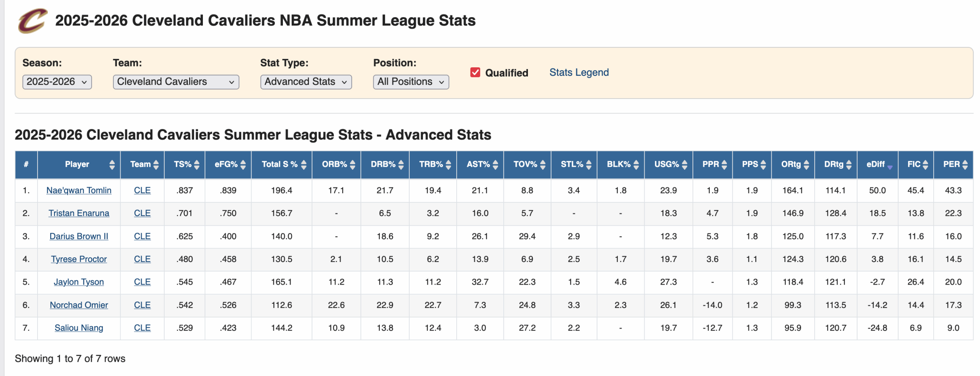
Task: Click CLE team link for Saliou Niang
Action: (142, 328)
